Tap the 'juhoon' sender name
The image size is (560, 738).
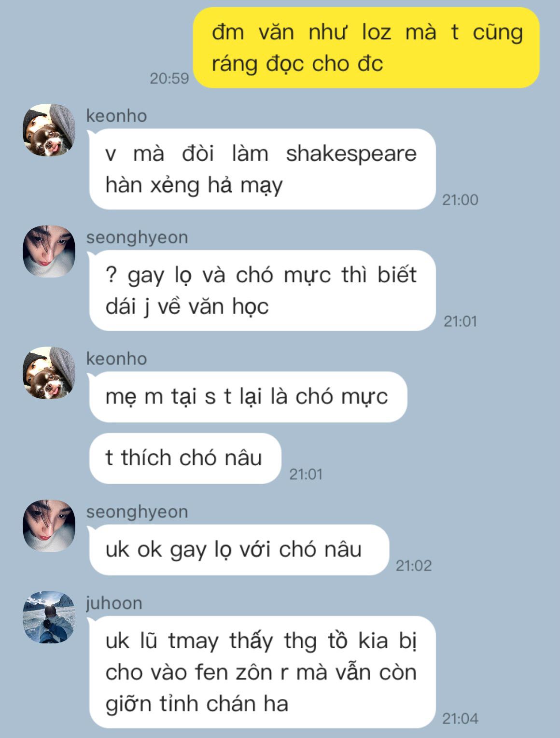[114, 603]
